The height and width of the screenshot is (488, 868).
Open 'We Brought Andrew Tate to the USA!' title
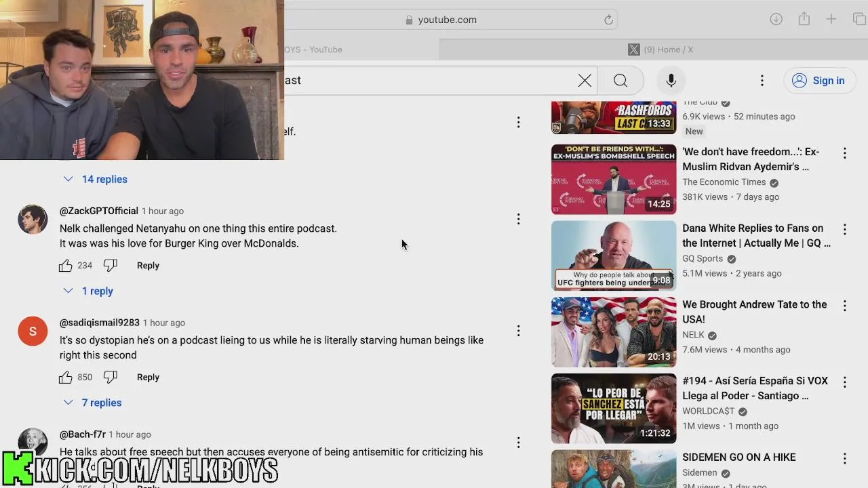pyautogui.click(x=754, y=312)
